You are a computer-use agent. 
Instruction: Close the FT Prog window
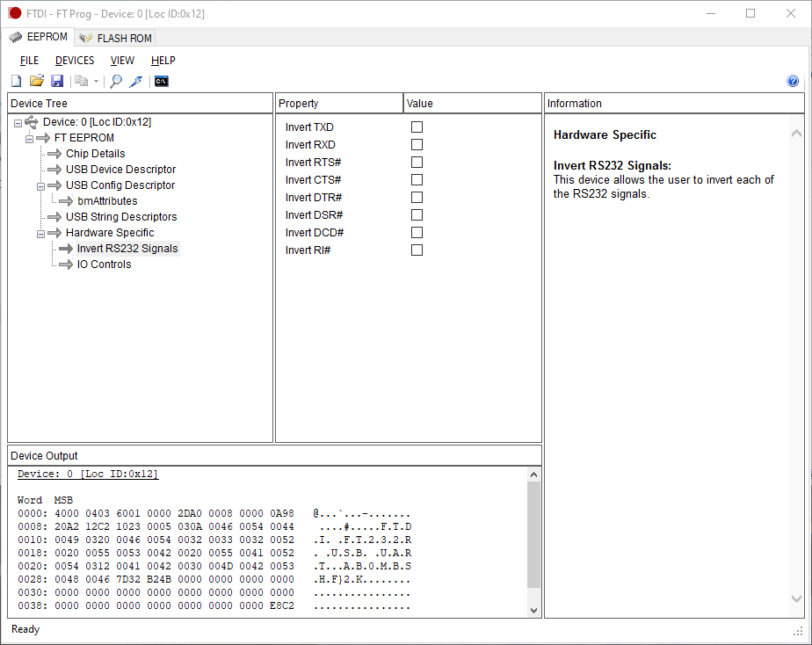pyautogui.click(x=790, y=13)
